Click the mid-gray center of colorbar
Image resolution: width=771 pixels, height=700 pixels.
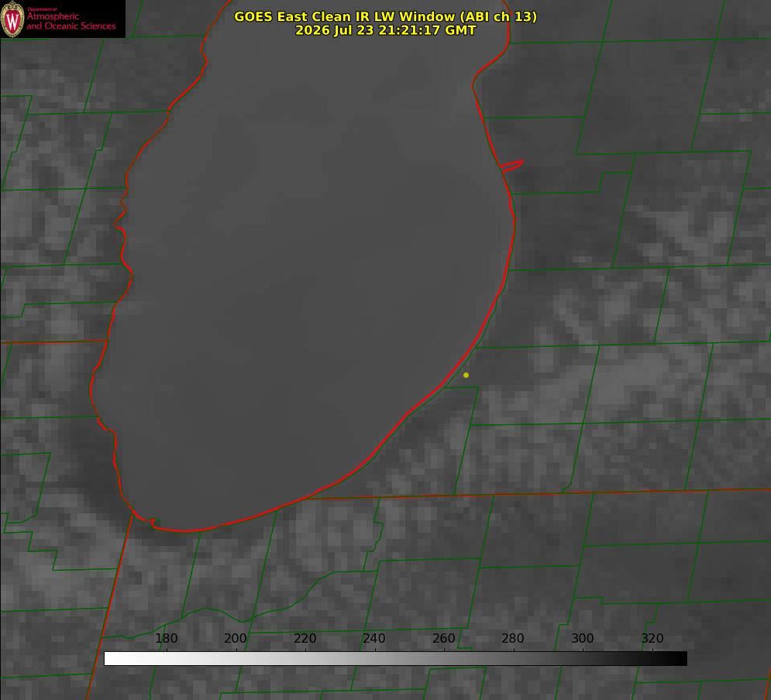pyautogui.click(x=395, y=659)
